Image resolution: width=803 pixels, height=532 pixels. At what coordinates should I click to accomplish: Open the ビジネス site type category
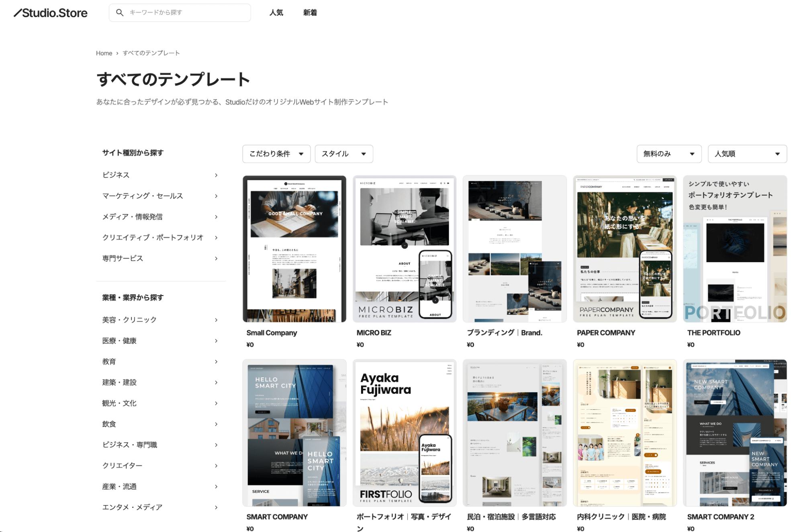pos(116,175)
